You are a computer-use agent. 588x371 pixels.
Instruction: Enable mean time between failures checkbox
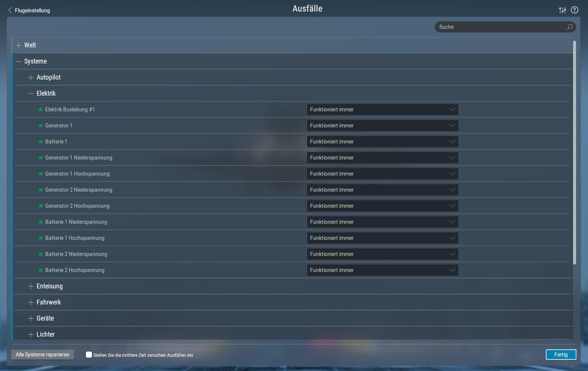[89, 355]
